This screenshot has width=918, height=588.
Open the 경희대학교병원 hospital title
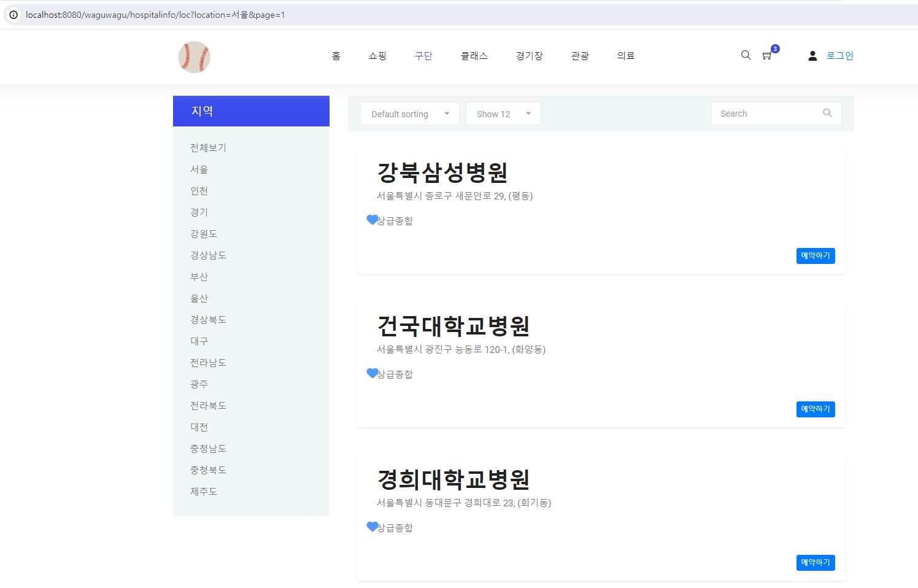coord(453,479)
